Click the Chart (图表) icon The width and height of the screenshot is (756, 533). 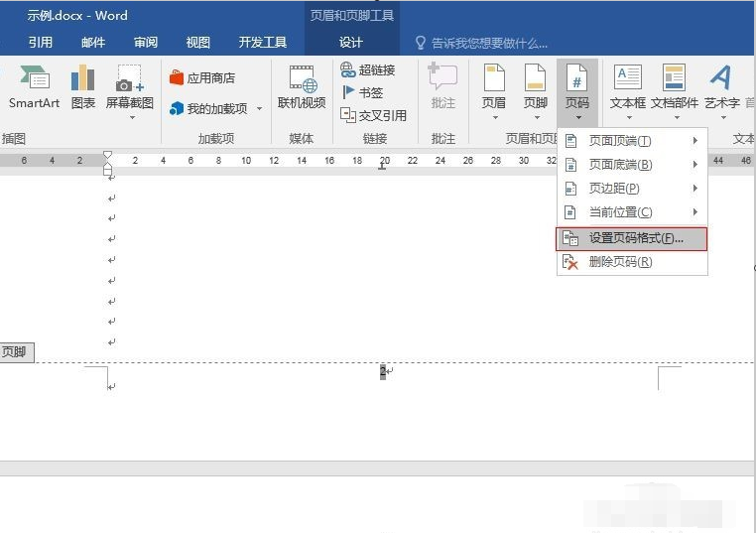click(83, 87)
